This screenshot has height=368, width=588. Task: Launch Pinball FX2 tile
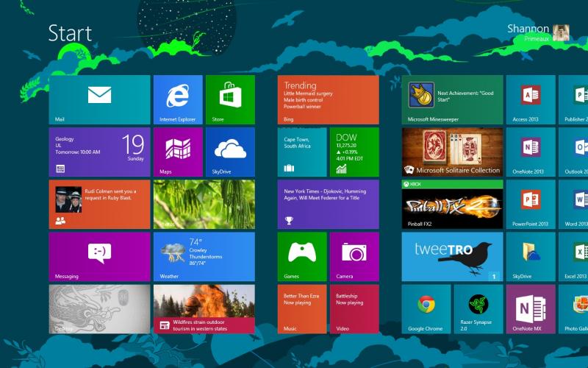[x=452, y=205]
